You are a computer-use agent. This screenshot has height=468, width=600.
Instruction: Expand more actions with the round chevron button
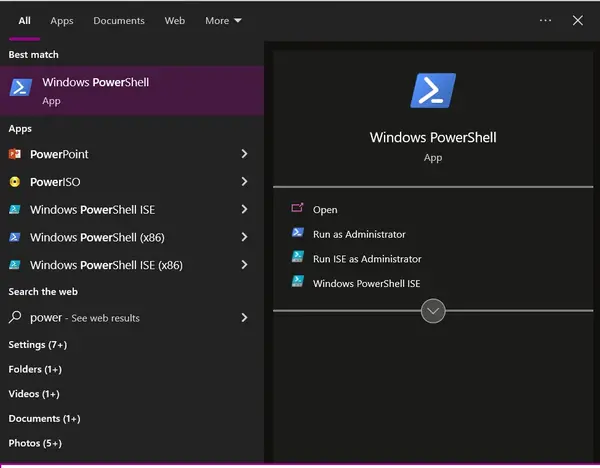[x=433, y=311]
